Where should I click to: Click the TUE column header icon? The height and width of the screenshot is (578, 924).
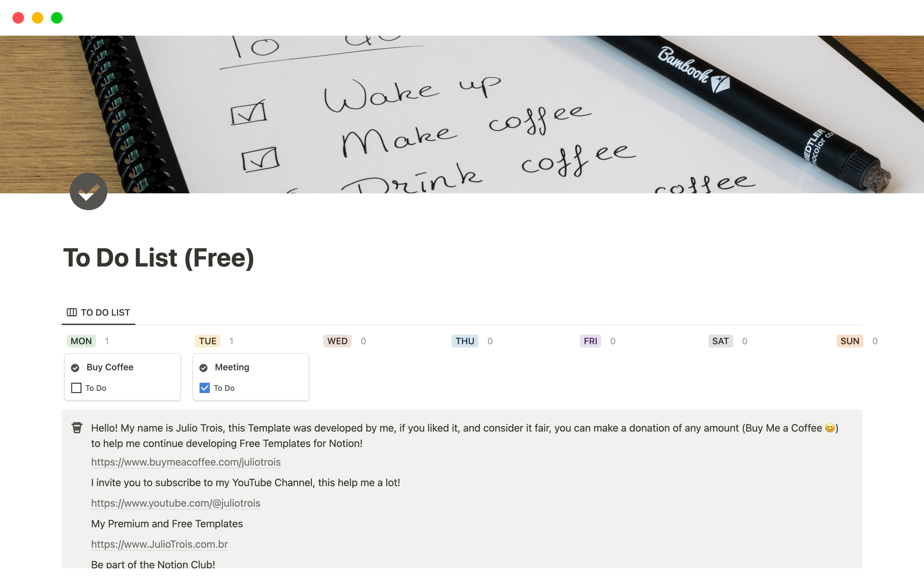click(x=207, y=340)
